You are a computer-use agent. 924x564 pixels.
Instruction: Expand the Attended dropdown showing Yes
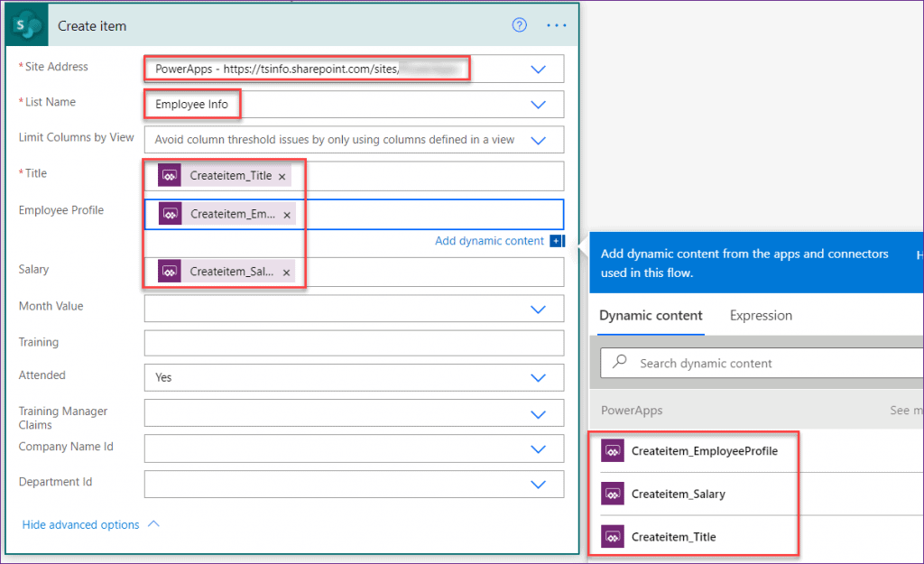point(538,378)
